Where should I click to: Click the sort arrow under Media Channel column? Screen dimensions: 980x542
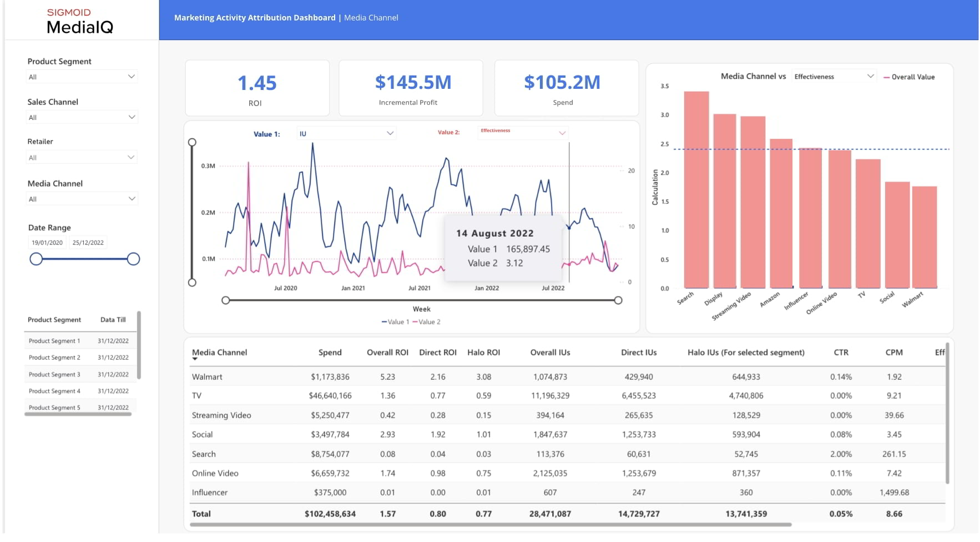coord(195,359)
